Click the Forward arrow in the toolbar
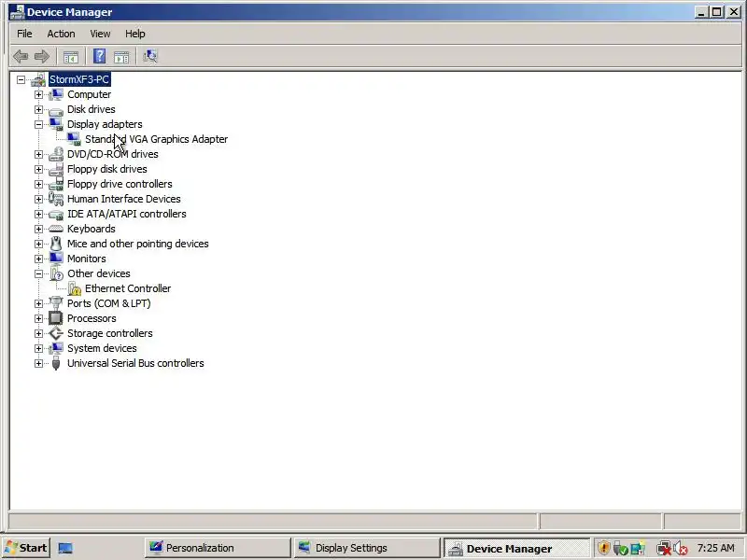The width and height of the screenshot is (747, 560). [42, 57]
